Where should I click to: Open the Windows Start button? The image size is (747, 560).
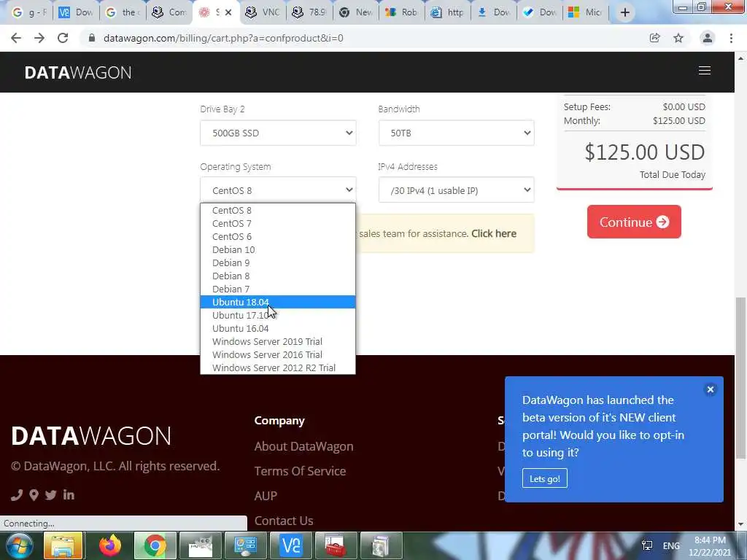tap(20, 545)
